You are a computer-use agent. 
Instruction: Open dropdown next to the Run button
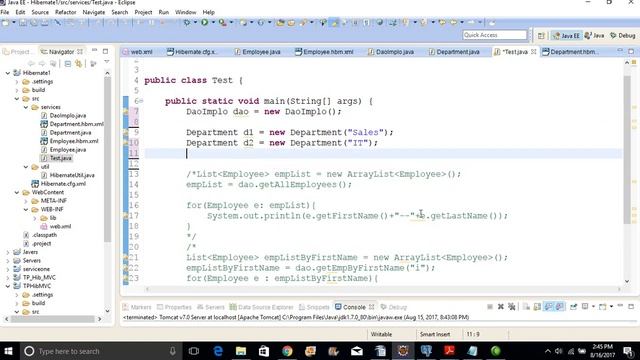coord(213,22)
